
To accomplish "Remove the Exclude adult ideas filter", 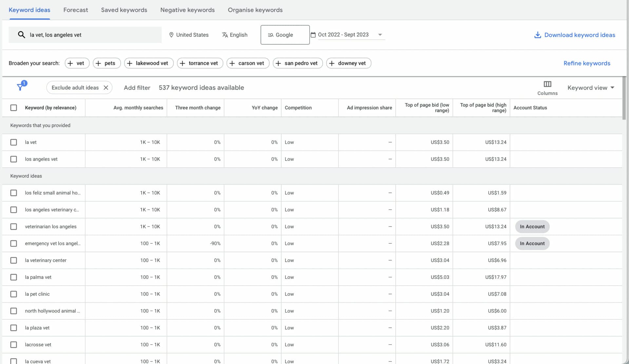I will coord(106,87).
